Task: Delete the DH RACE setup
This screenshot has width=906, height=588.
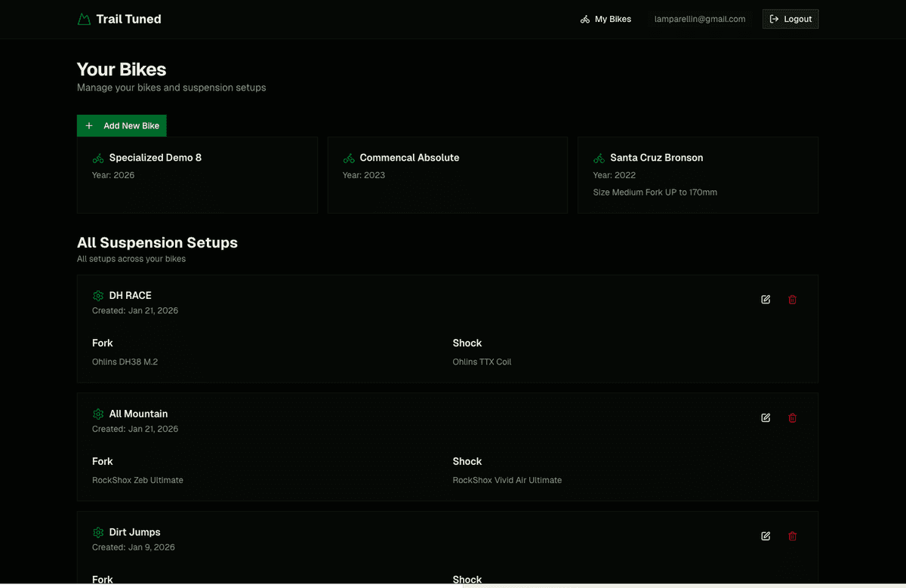Action: tap(792, 300)
